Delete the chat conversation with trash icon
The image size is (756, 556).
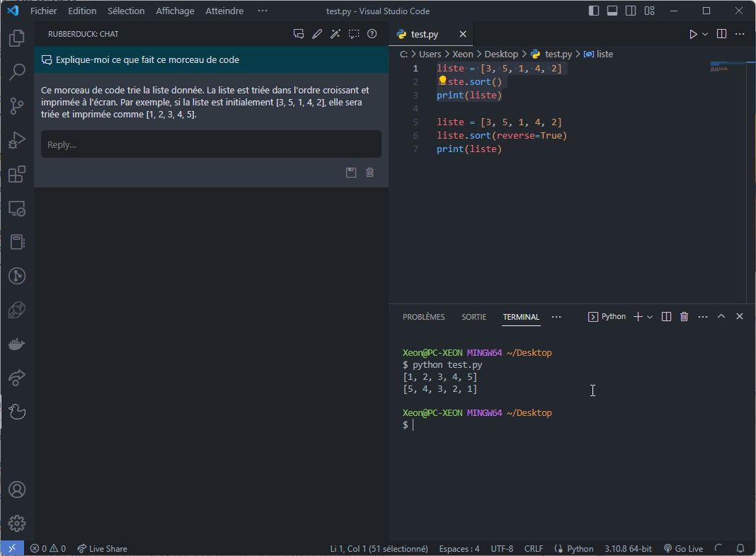370,173
